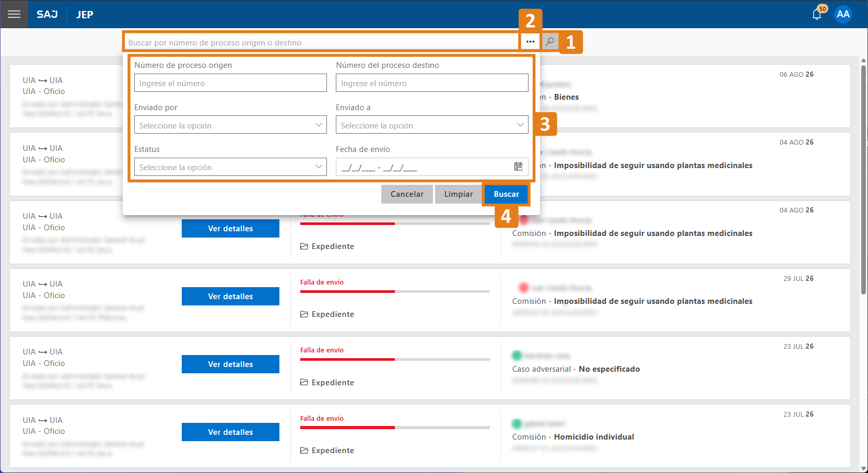Click the vertical scrollbar of the list
The image size is (868, 473).
point(863,180)
